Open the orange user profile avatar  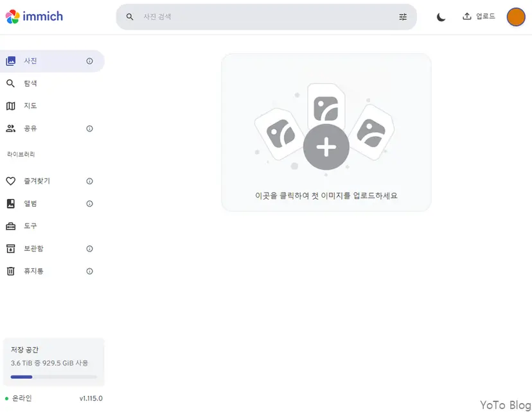pyautogui.click(x=516, y=17)
